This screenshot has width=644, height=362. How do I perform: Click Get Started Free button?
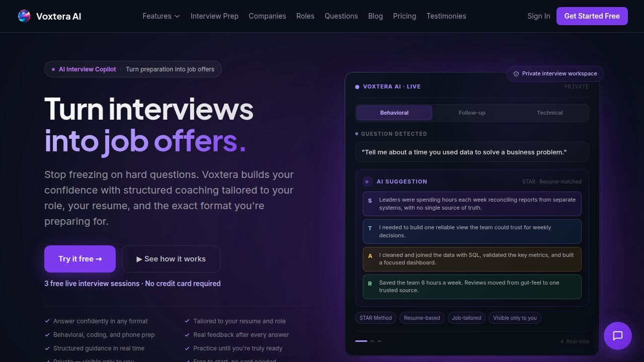pyautogui.click(x=592, y=16)
